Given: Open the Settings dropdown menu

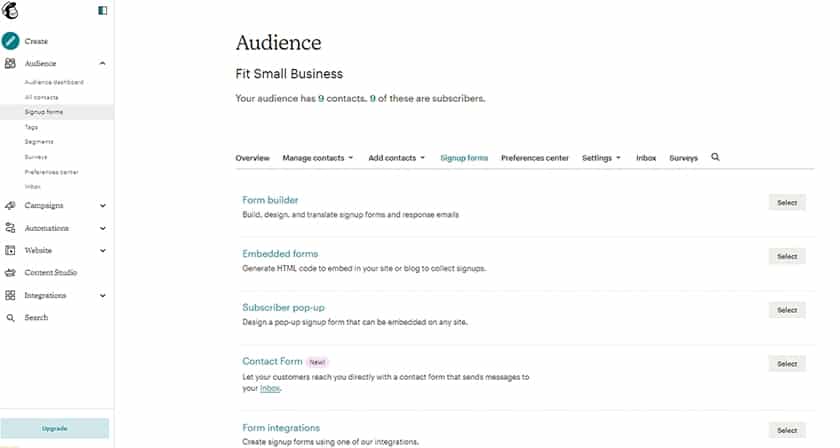Looking at the screenshot, I should (601, 158).
